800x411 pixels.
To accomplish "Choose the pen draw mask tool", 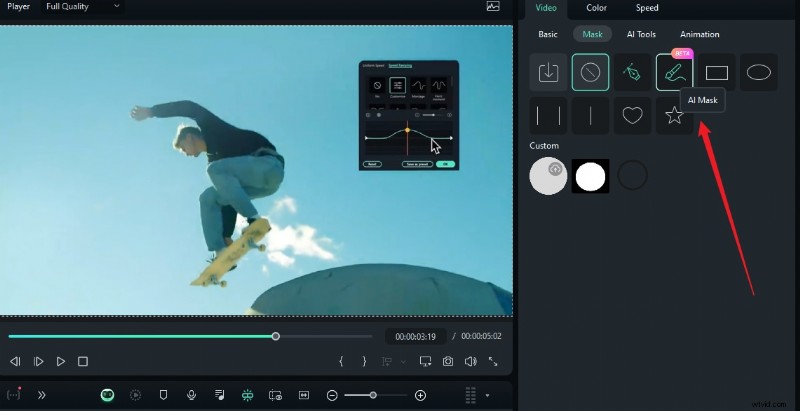I will click(x=633, y=73).
